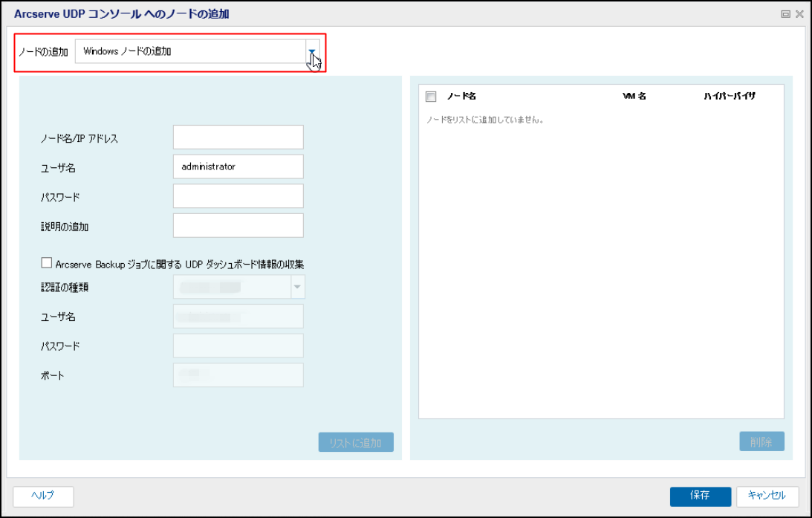Viewport: 812px width, 518px height.
Task: Open the ヘルプ button
Action: [x=43, y=496]
